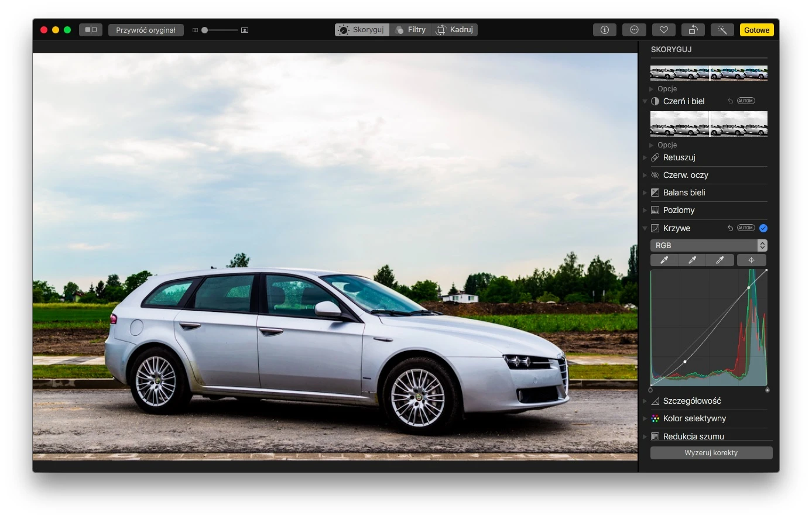Toggle the Krzywe blue checkmark off

(x=763, y=228)
